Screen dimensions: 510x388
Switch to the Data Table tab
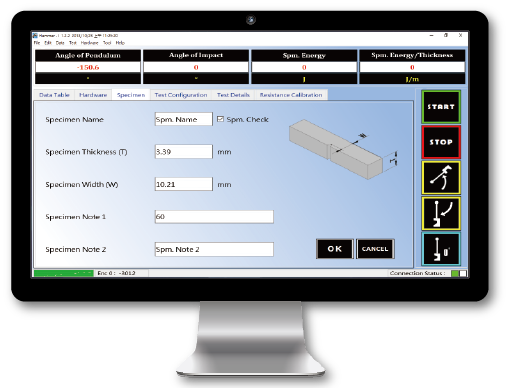54,95
